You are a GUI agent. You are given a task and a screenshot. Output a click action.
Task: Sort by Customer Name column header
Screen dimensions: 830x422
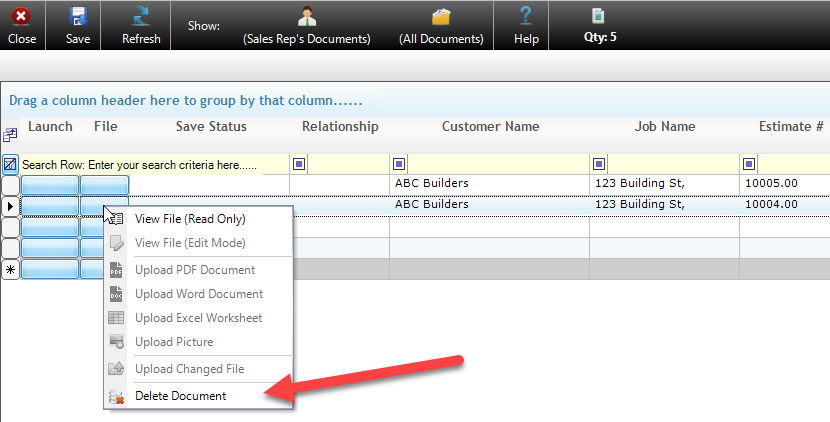pyautogui.click(x=491, y=127)
